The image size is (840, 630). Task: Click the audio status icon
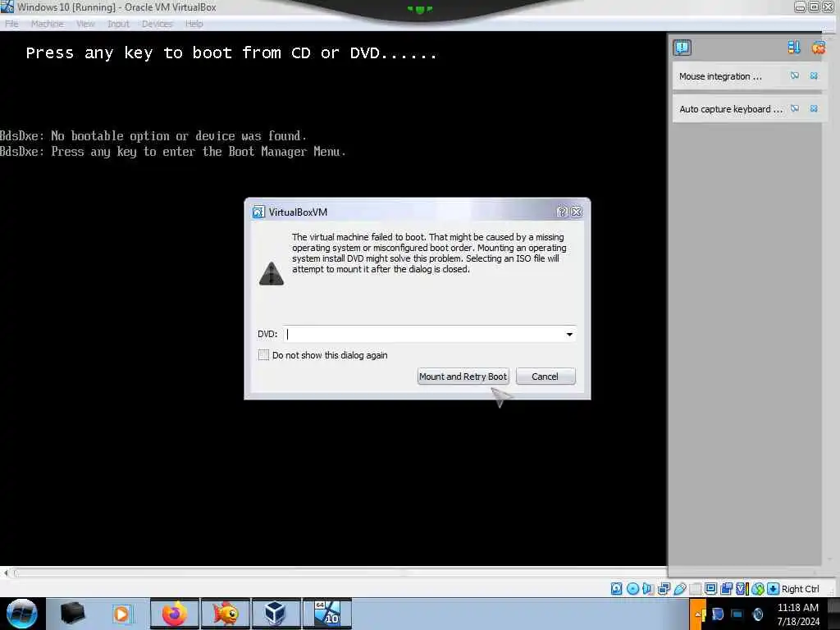point(648,589)
